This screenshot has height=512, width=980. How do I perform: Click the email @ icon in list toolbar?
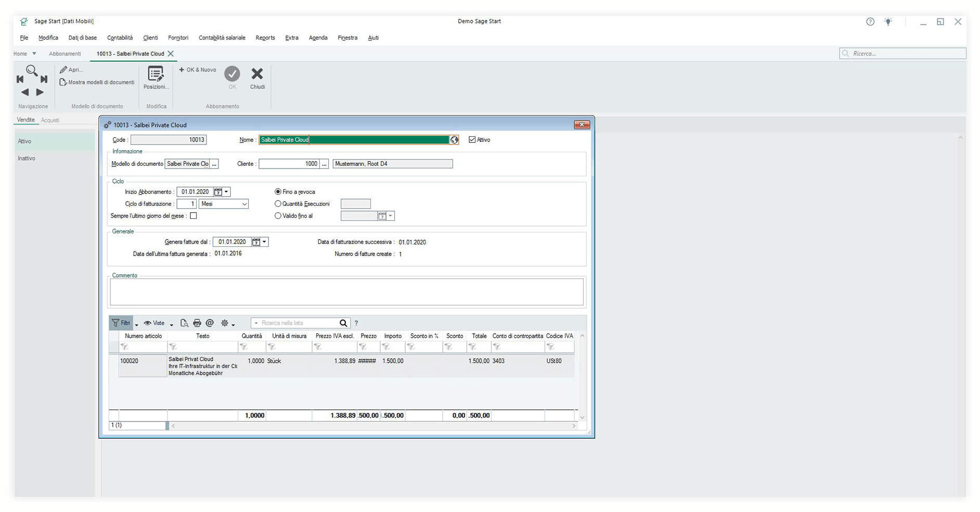click(x=210, y=323)
